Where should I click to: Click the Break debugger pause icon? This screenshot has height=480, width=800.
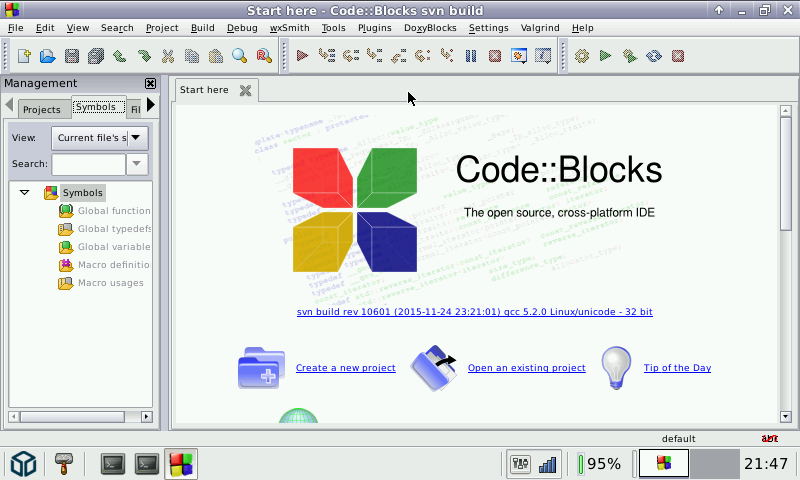[x=471, y=55]
